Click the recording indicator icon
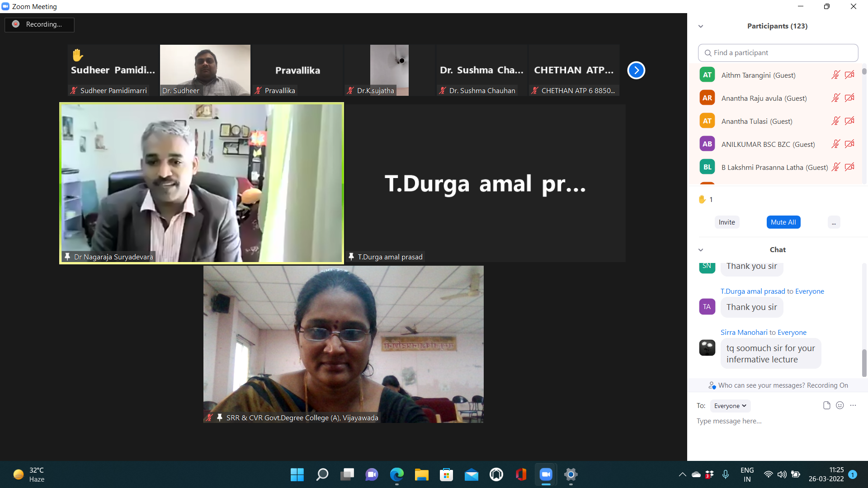Viewport: 868px width, 488px height. [x=16, y=24]
